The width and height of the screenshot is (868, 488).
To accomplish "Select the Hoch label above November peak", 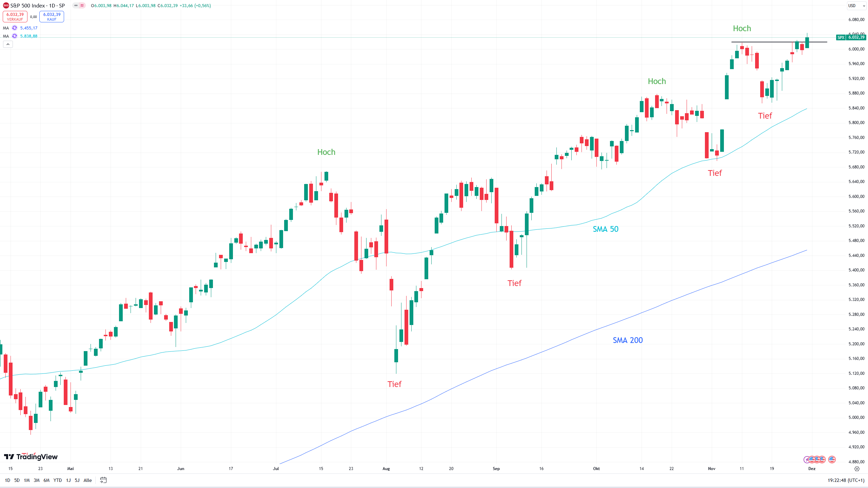I will pyautogui.click(x=742, y=28).
